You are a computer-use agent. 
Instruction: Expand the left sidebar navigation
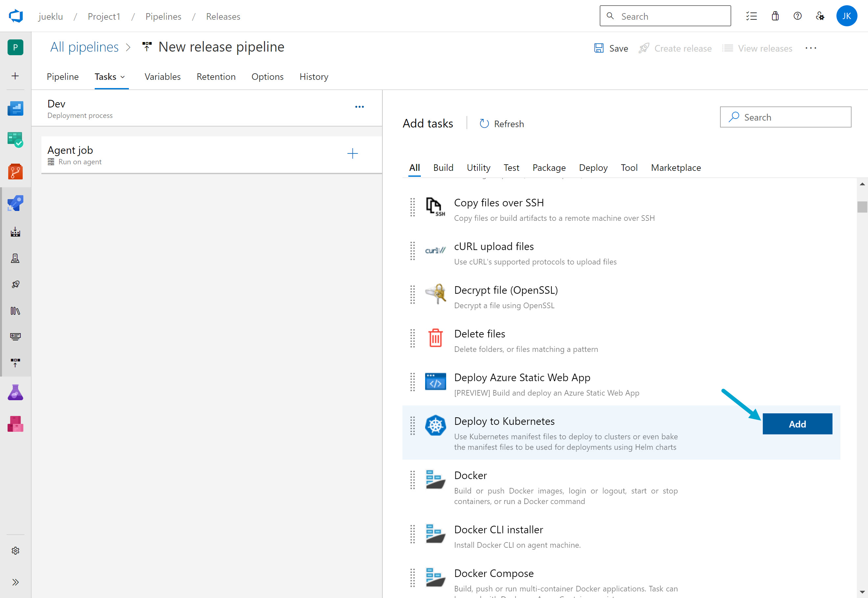pyautogui.click(x=15, y=582)
